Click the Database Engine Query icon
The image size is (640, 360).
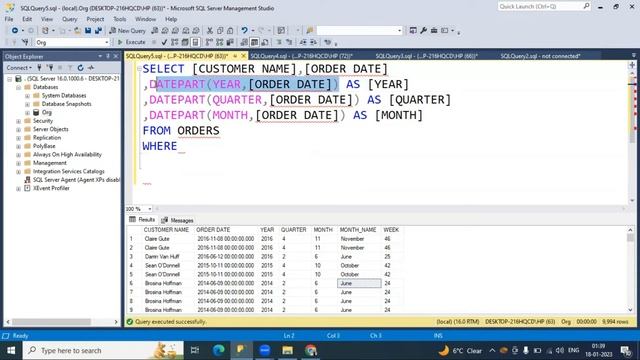click(x=154, y=31)
